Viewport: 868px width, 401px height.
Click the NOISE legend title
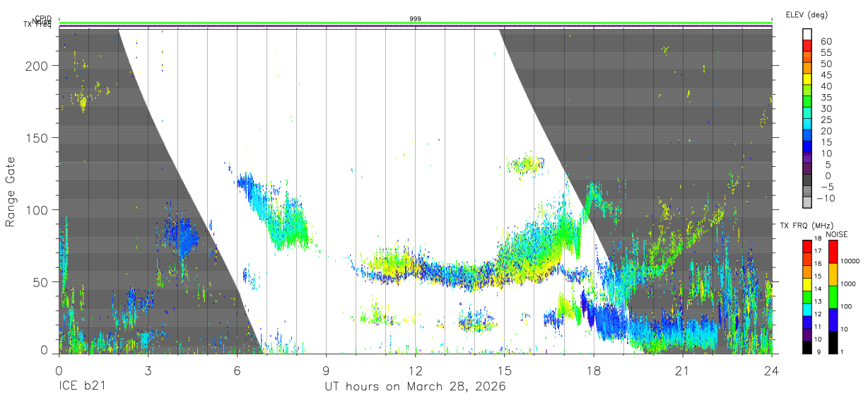coord(836,234)
